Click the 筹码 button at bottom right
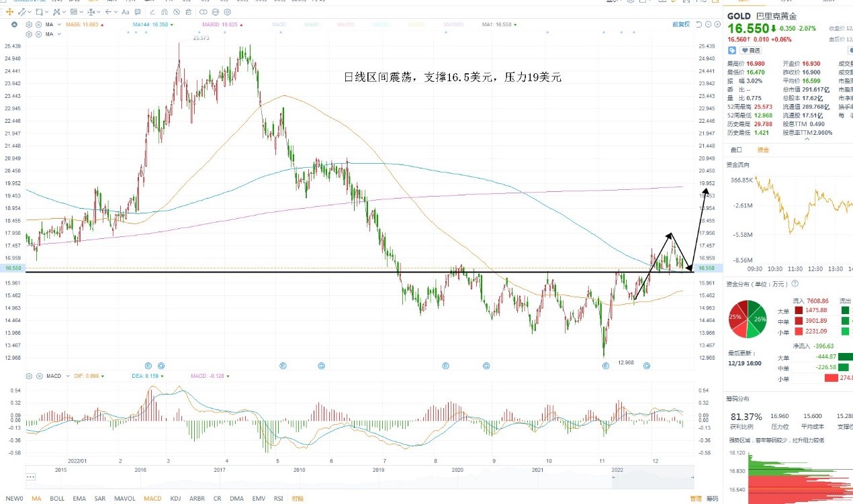 [x=712, y=499]
